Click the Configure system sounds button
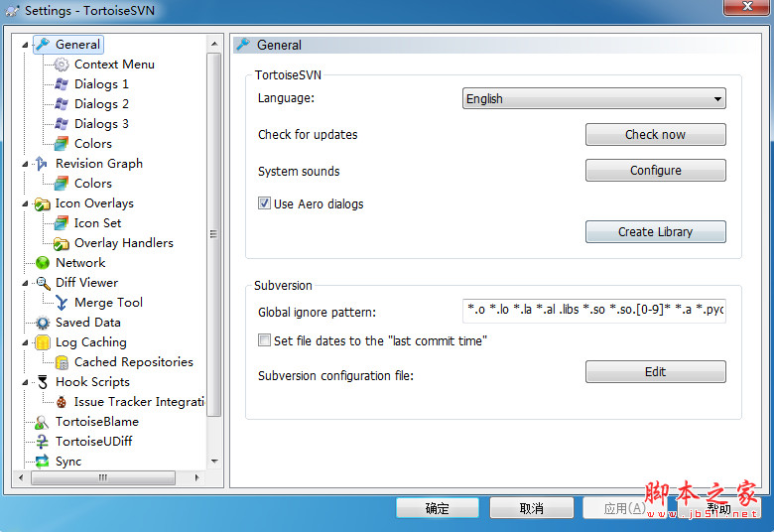 [656, 170]
